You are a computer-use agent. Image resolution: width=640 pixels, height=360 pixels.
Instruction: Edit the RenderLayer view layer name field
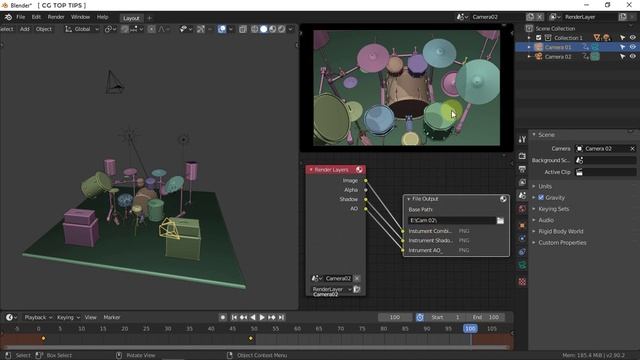click(590, 17)
